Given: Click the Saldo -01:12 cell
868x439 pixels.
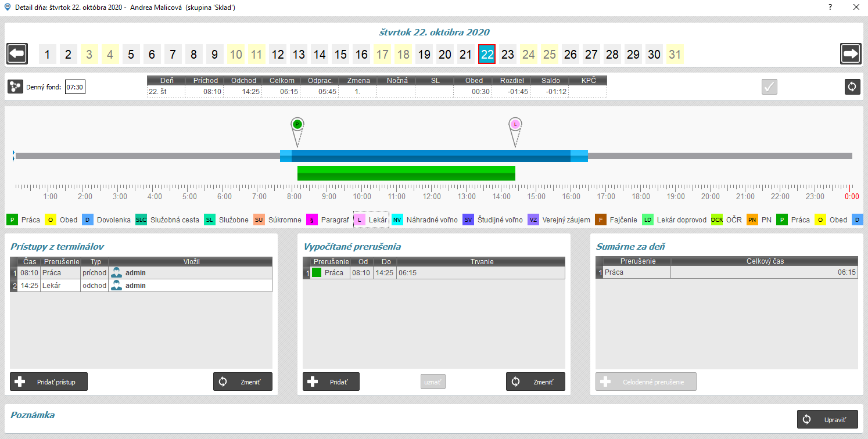Looking at the screenshot, I should pos(549,92).
